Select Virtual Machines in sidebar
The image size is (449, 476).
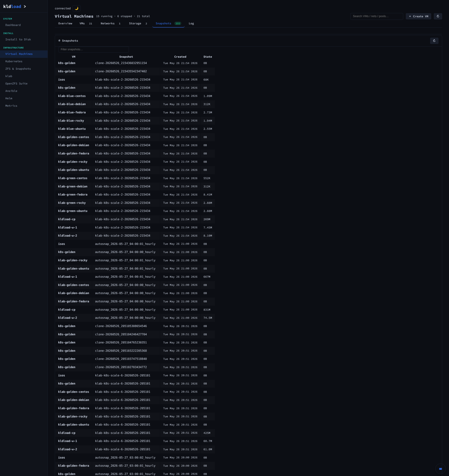coord(24,54)
